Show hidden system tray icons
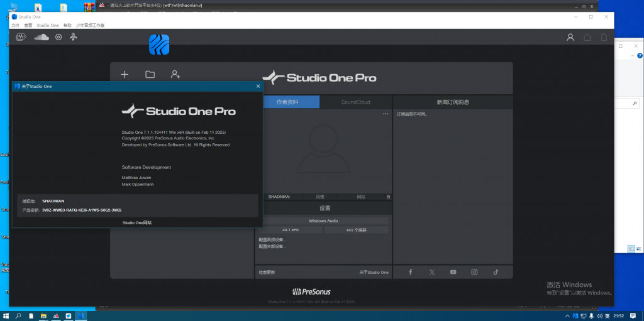 567,316
